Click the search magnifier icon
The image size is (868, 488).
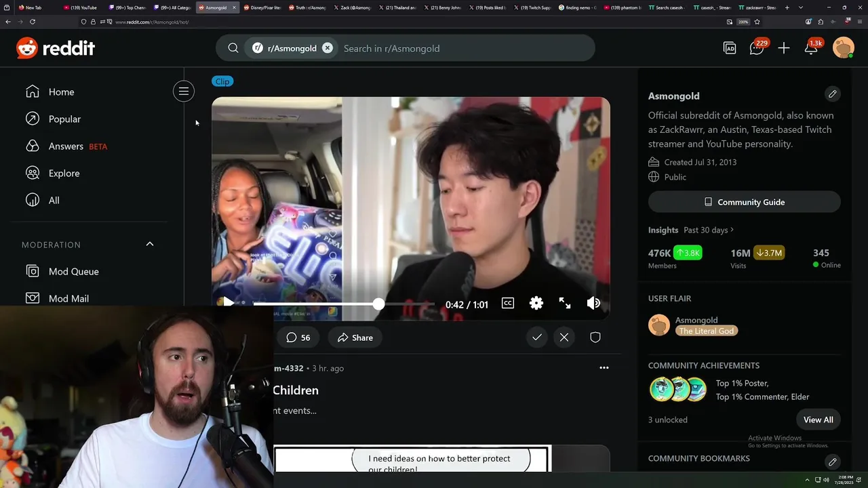tap(233, 48)
